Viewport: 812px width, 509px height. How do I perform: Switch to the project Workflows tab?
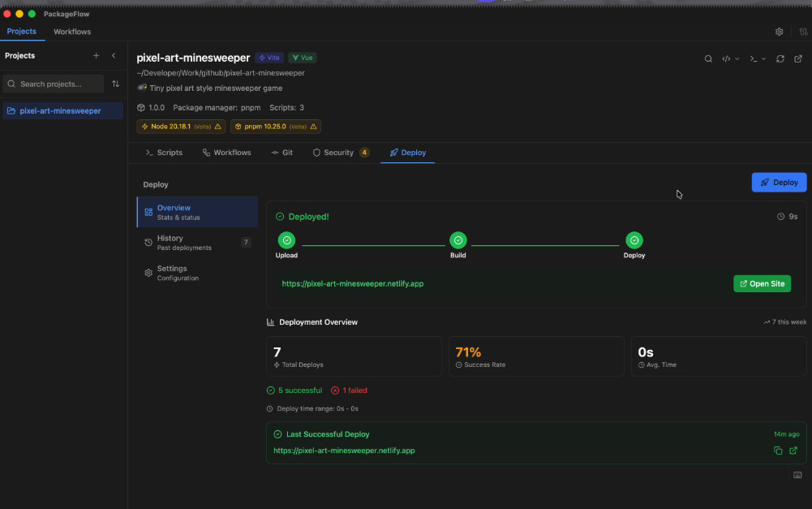227,153
